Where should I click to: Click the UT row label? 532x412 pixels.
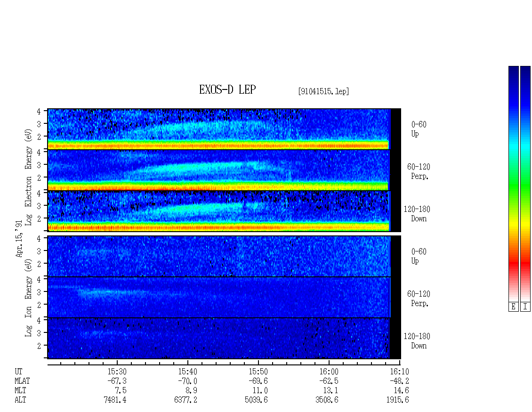(x=18, y=372)
